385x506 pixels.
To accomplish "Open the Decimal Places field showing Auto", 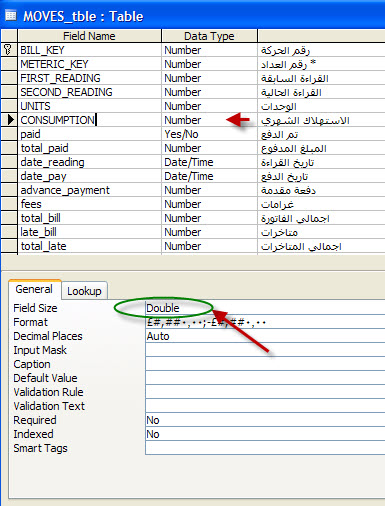I will point(265,336).
